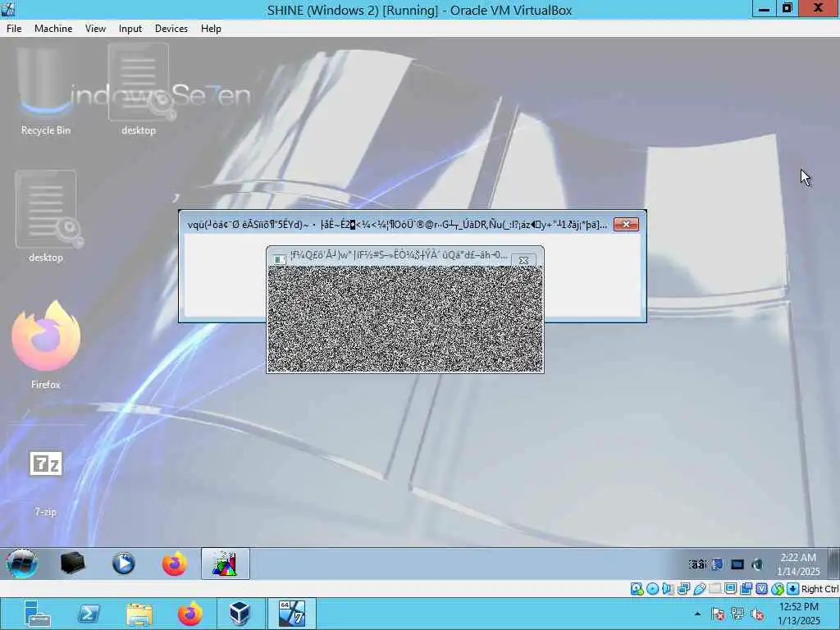Viewport: 840px width, 630px height.
Task: Click the keyboard capture arrow status icon
Action: point(793,589)
